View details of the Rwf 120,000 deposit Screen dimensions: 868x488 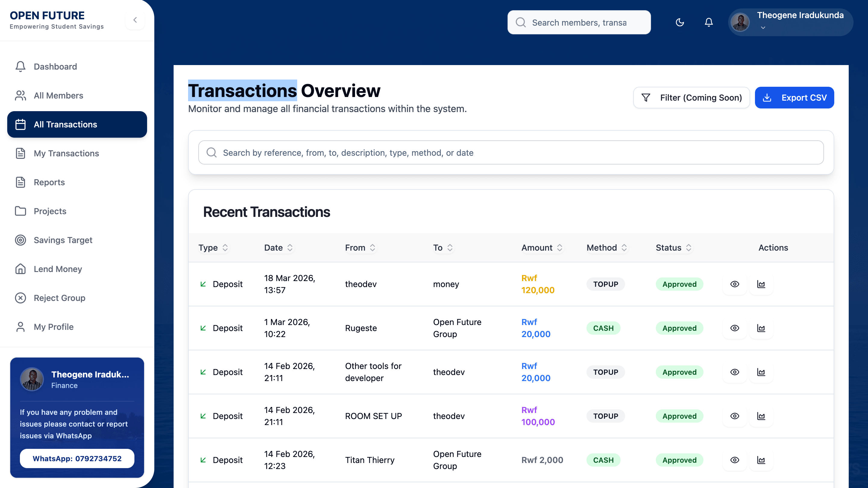735,284
